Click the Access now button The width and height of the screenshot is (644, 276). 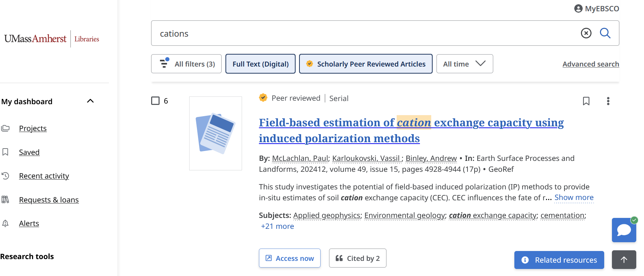coord(289,258)
